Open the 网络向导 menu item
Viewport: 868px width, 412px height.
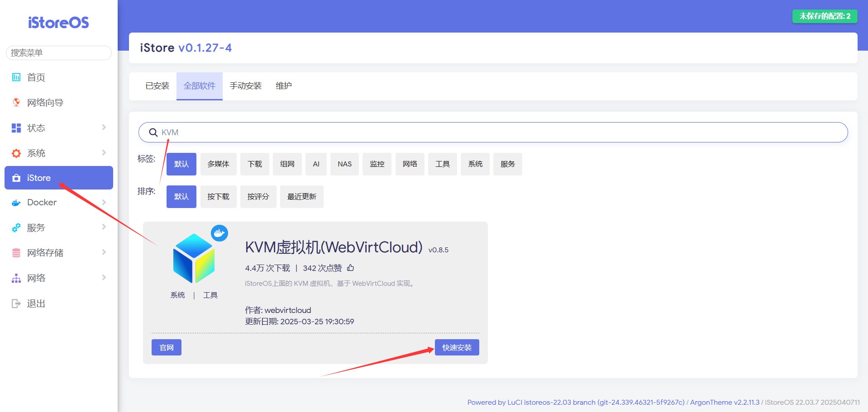click(x=59, y=103)
